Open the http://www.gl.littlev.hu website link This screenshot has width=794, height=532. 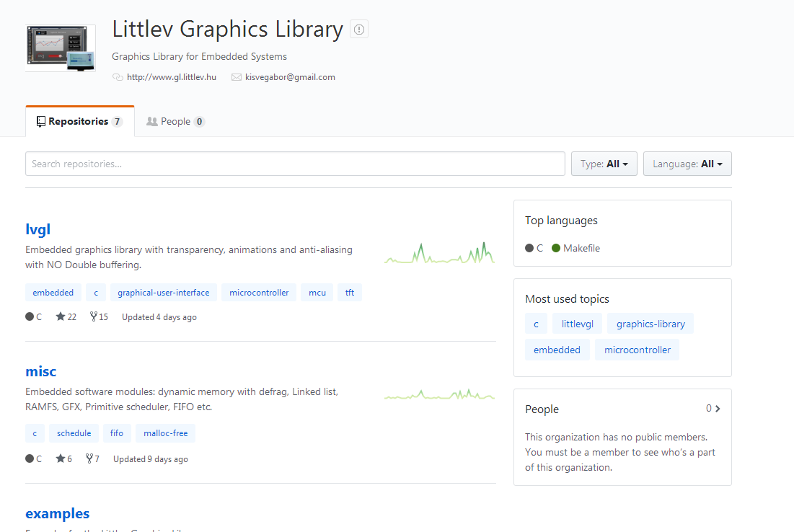(x=171, y=77)
